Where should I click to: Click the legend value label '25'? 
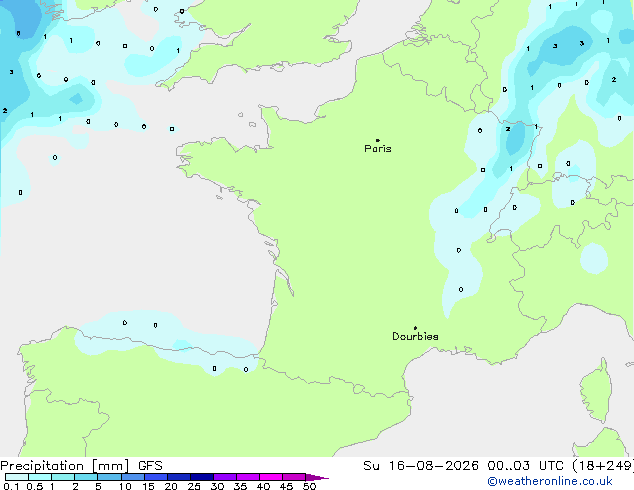point(194,486)
